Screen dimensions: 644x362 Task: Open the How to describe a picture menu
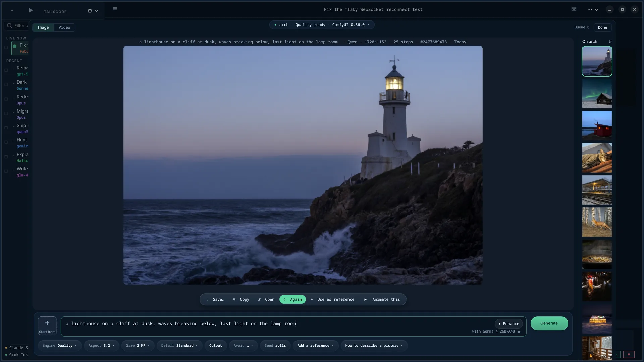coord(374,346)
